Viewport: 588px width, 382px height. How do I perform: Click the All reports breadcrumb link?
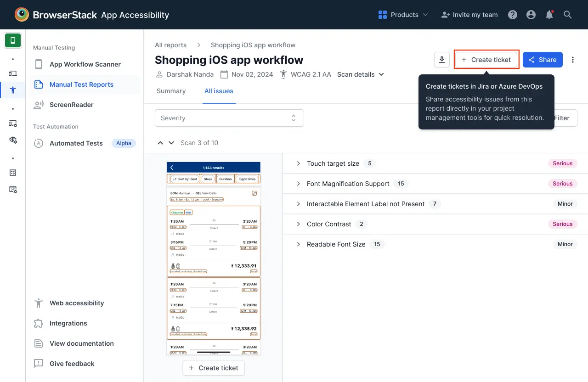[170, 45]
